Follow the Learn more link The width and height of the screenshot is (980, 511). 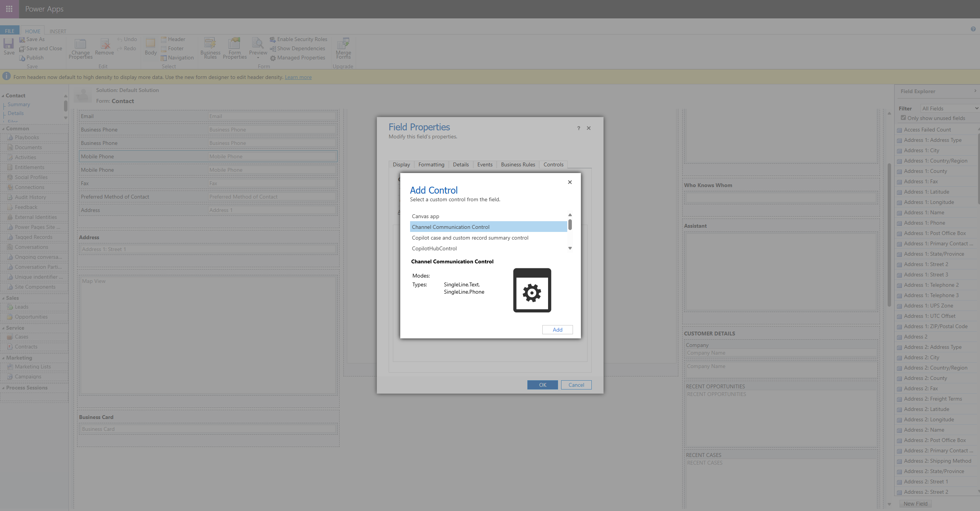tap(298, 77)
